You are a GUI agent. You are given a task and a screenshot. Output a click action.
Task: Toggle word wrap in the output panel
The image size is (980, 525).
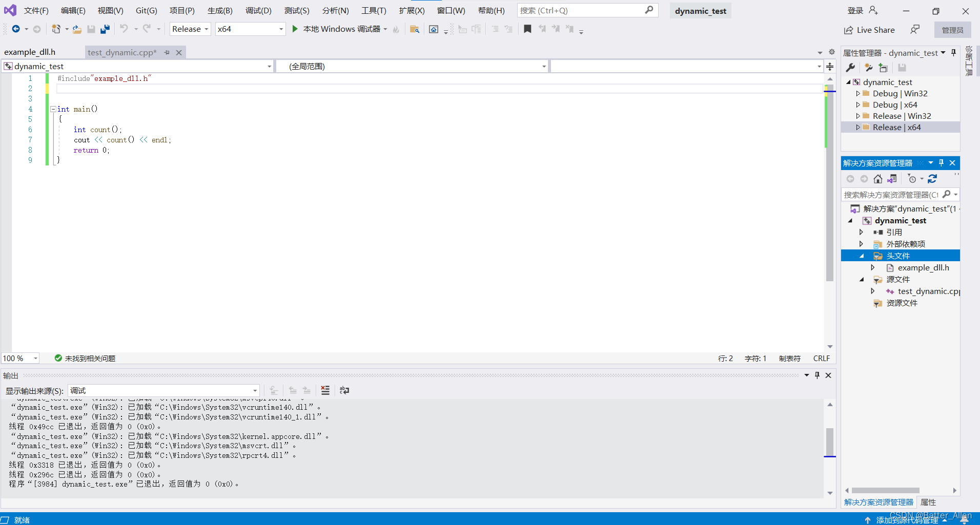coord(344,390)
